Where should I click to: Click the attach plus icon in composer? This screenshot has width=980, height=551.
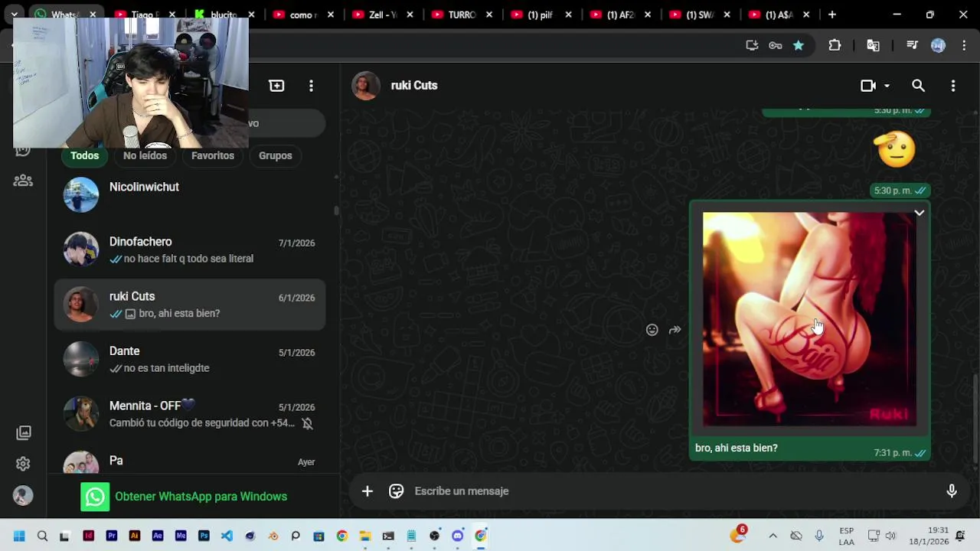tap(367, 491)
